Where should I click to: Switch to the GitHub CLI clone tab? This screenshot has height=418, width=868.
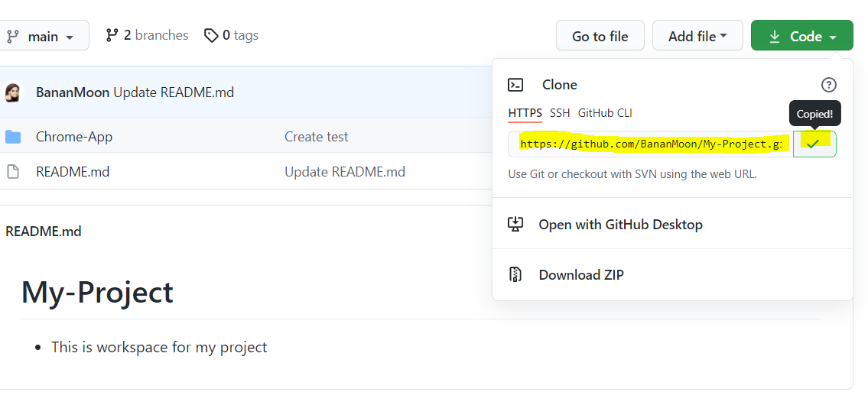pos(605,113)
